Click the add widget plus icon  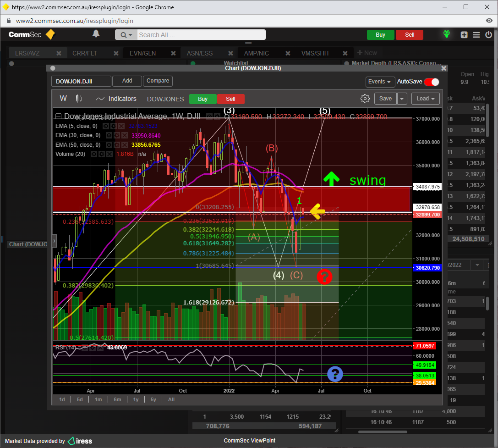click(464, 35)
